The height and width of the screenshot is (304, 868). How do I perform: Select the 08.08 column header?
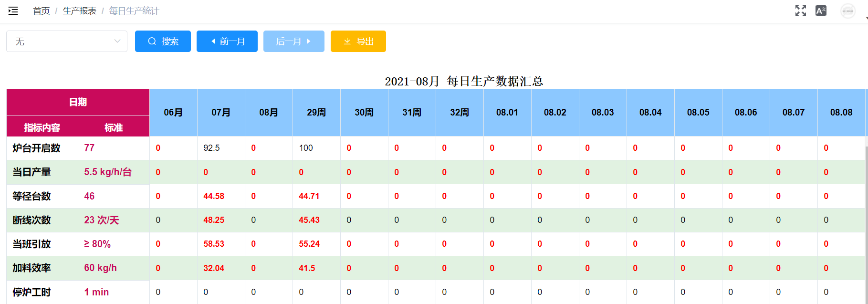point(841,113)
